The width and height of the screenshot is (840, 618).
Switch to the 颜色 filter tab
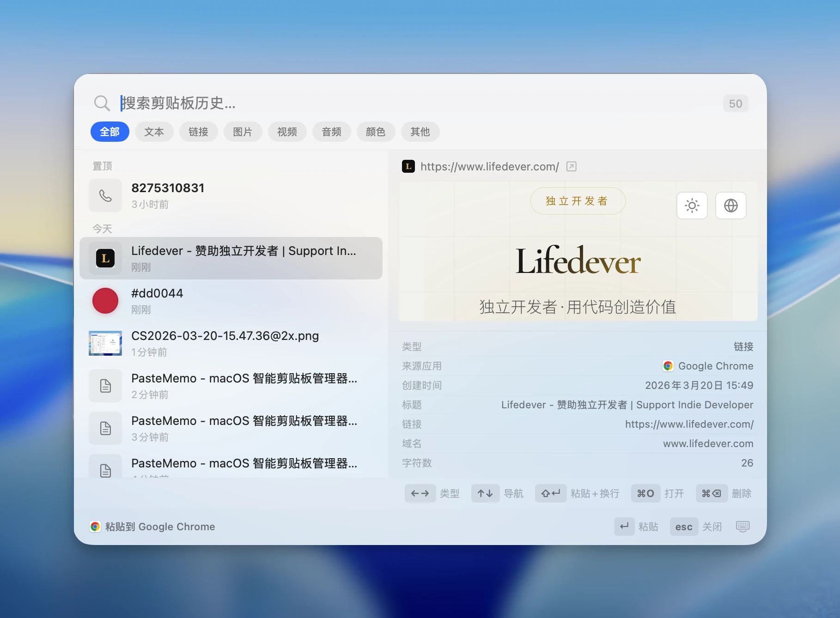click(376, 132)
